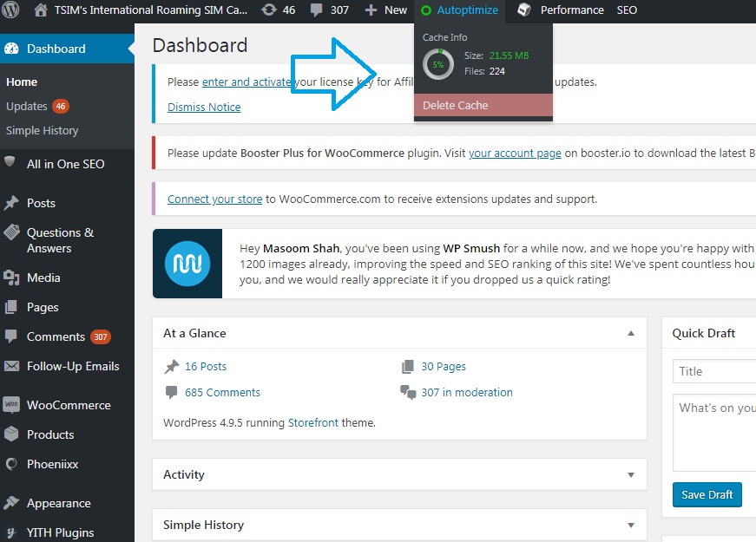This screenshot has width=756, height=542.
Task: Click the Save Draft button
Action: coord(707,495)
